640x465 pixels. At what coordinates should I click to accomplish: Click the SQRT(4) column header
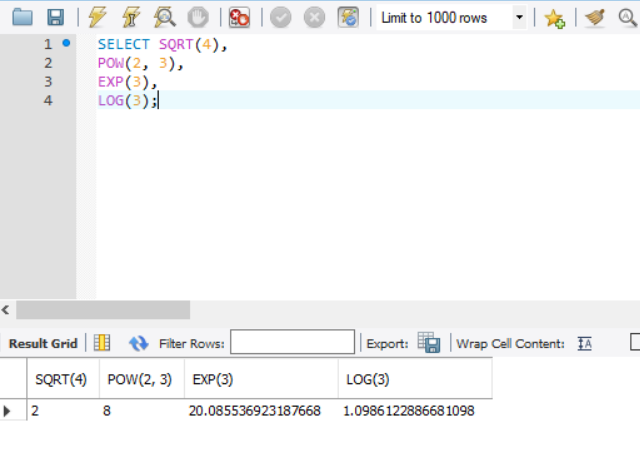tap(61, 379)
